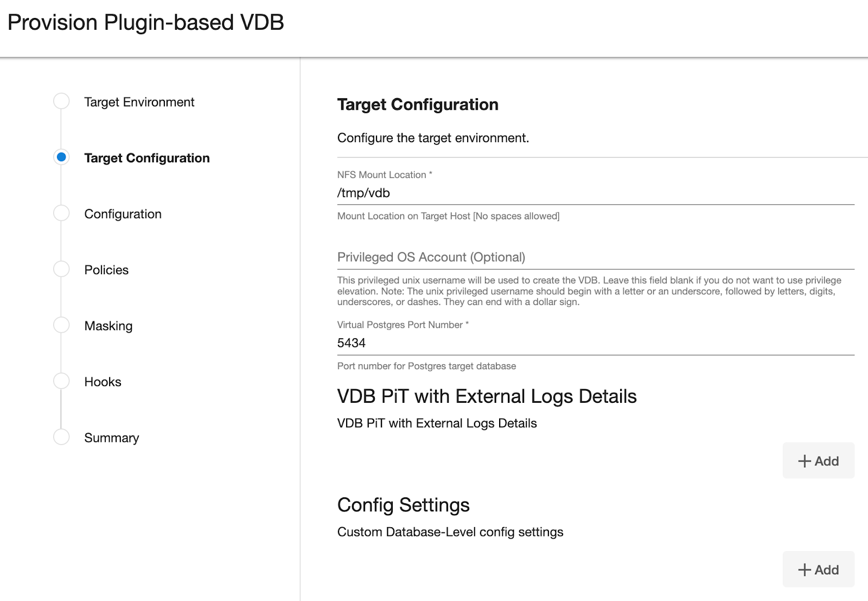Click the Hooks step circle indicator

pyautogui.click(x=61, y=381)
